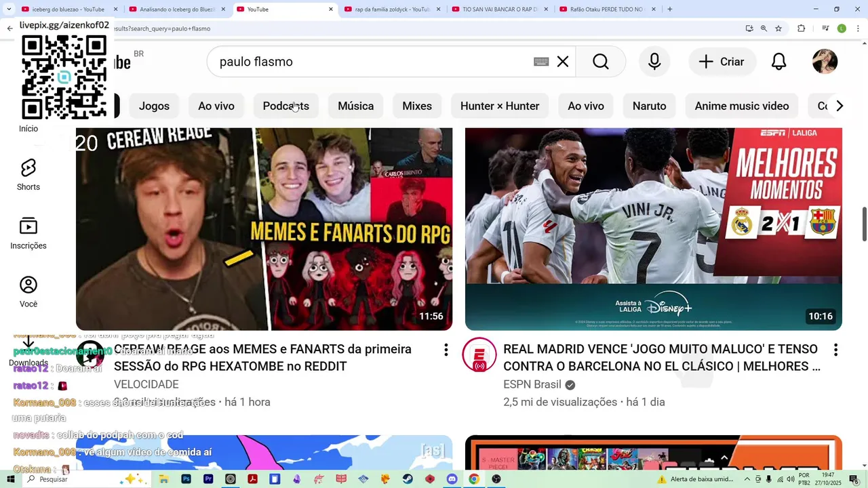The image size is (868, 488).
Task: Open ESPN Brasil channel avatar
Action: tap(479, 354)
